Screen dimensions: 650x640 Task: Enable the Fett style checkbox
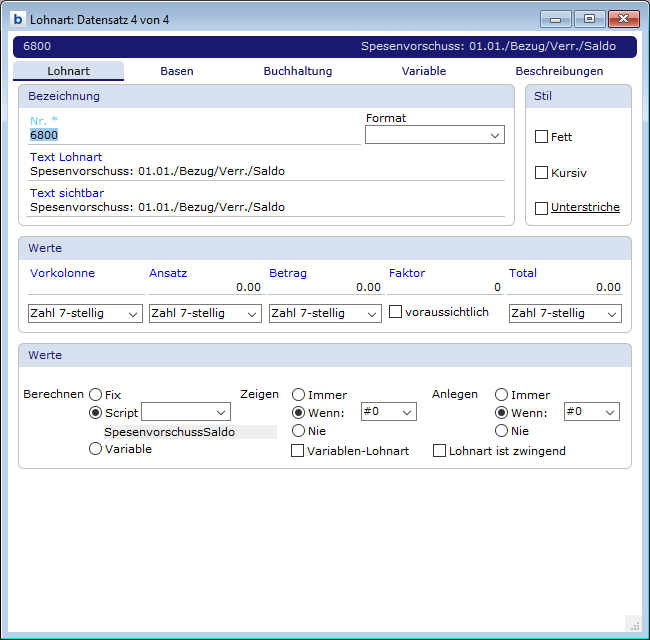(x=542, y=137)
